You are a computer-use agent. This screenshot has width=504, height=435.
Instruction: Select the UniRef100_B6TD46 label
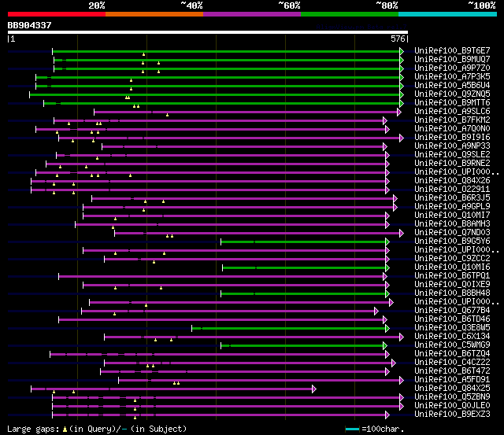pos(452,319)
